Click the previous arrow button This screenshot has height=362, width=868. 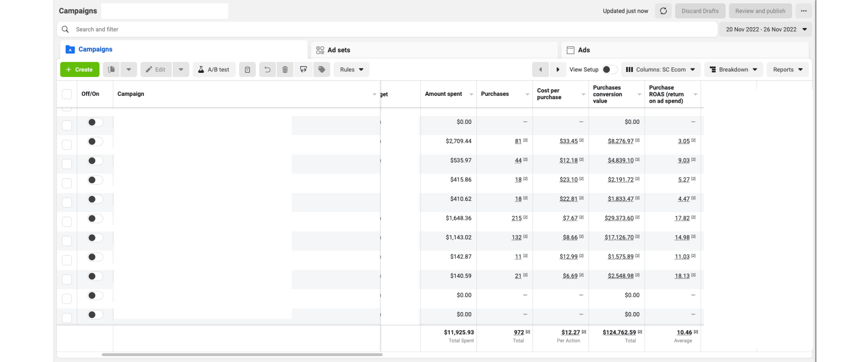click(x=540, y=69)
